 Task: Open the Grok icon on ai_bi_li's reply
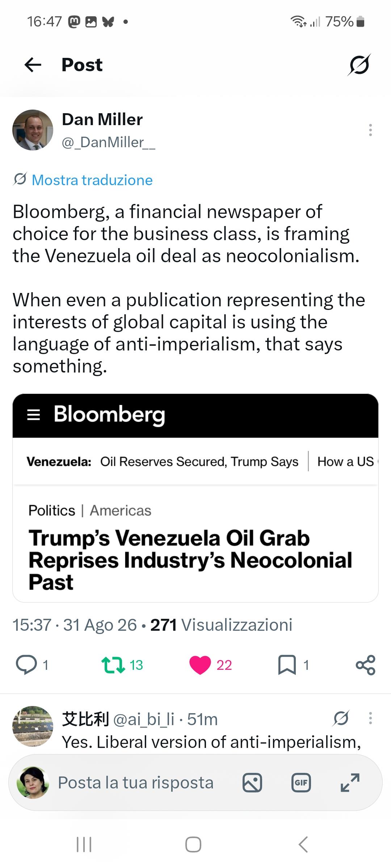pos(341,718)
